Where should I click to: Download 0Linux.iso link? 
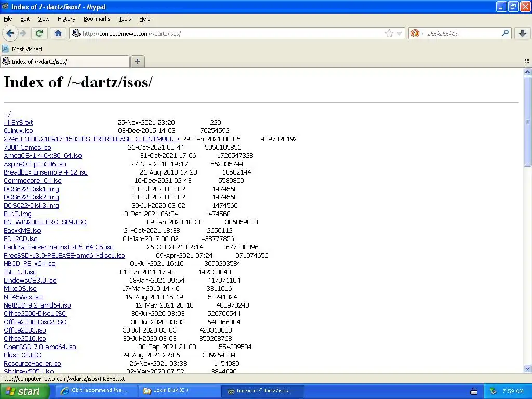(18, 130)
